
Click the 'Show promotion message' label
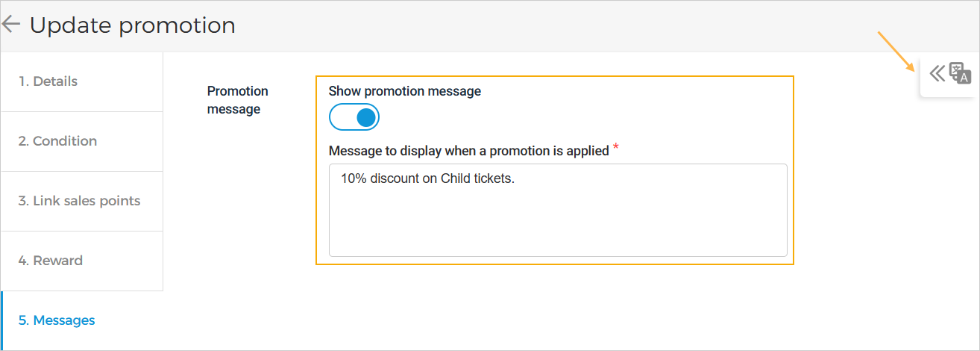pos(404,91)
